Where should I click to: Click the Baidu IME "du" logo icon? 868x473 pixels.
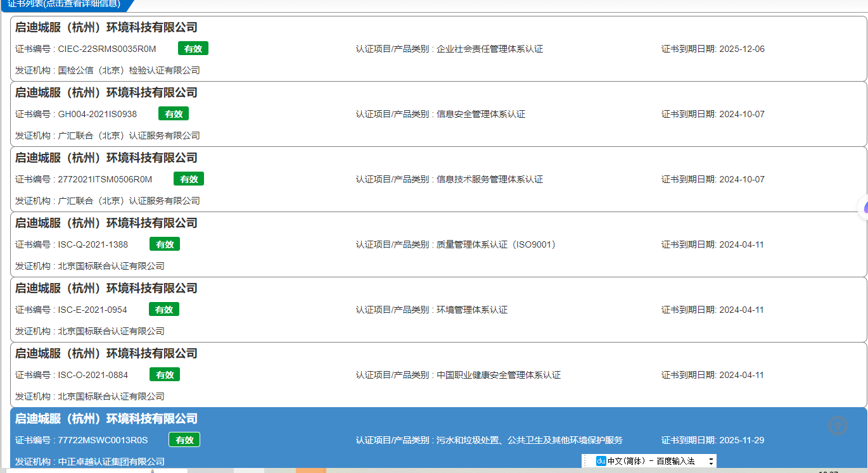[601, 461]
